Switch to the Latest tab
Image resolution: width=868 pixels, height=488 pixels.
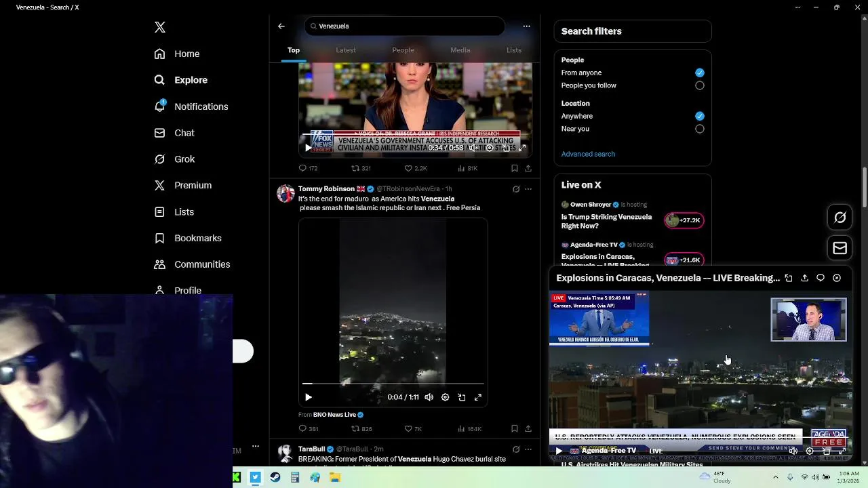pos(346,50)
